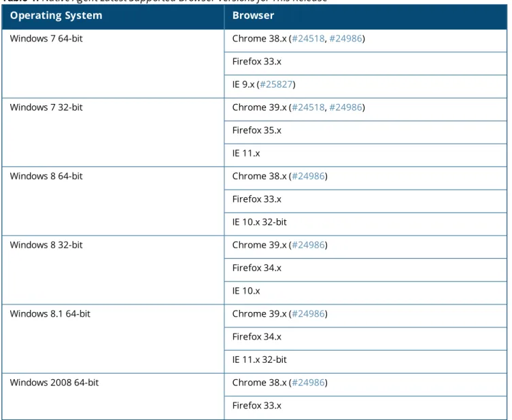
Task: Open #24986 link in Windows 8 32-bit row
Action: tap(308, 245)
